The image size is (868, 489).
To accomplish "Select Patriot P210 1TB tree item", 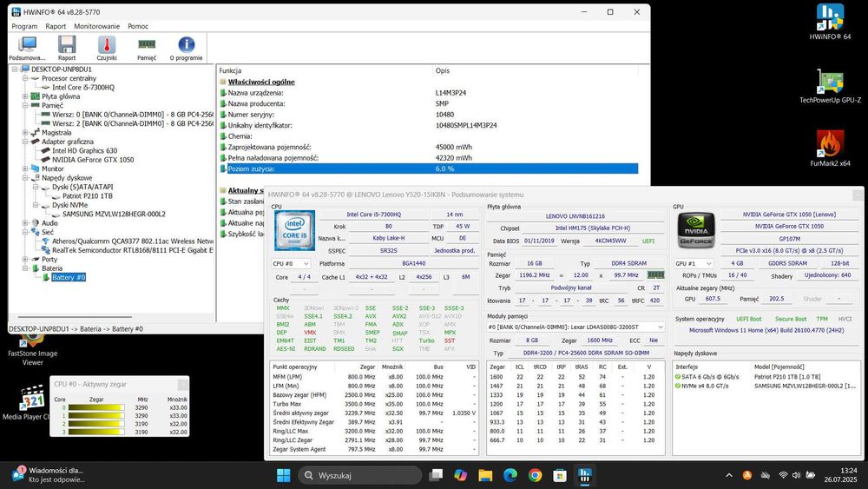I will [x=88, y=196].
